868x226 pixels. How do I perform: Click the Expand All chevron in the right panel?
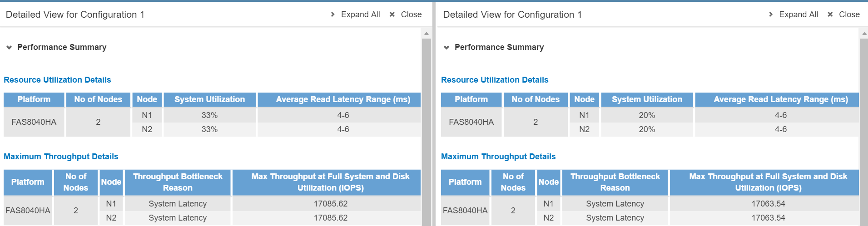coord(771,15)
